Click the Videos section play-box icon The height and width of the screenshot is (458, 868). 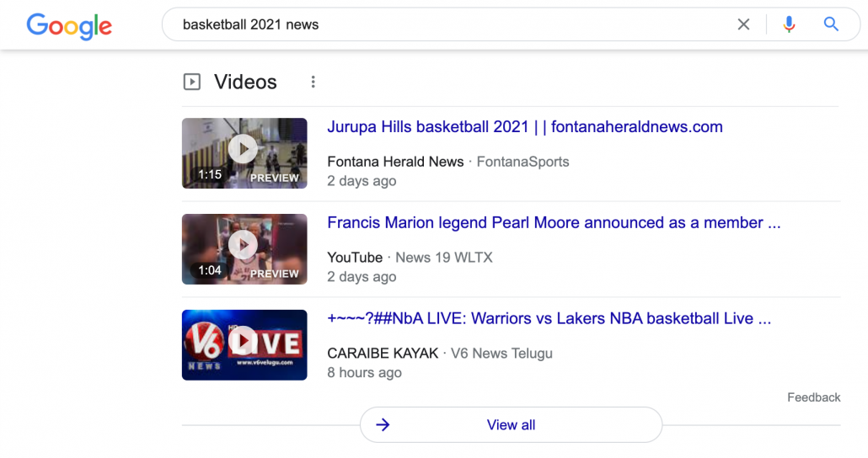click(x=191, y=82)
